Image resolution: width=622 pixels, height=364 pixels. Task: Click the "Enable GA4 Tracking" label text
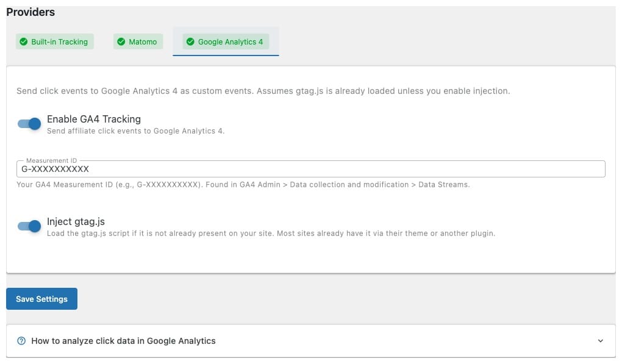click(93, 119)
